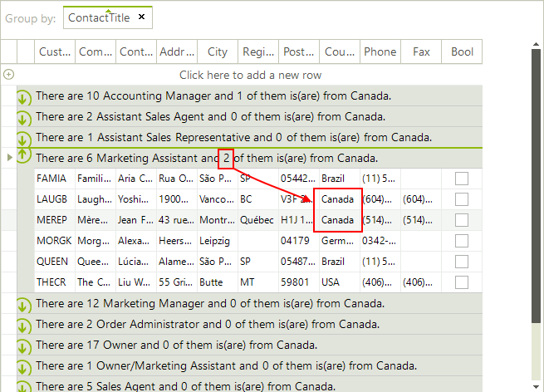The width and height of the screenshot is (544, 392).
Task: Sort by the Cou... column header
Action: 340,51
